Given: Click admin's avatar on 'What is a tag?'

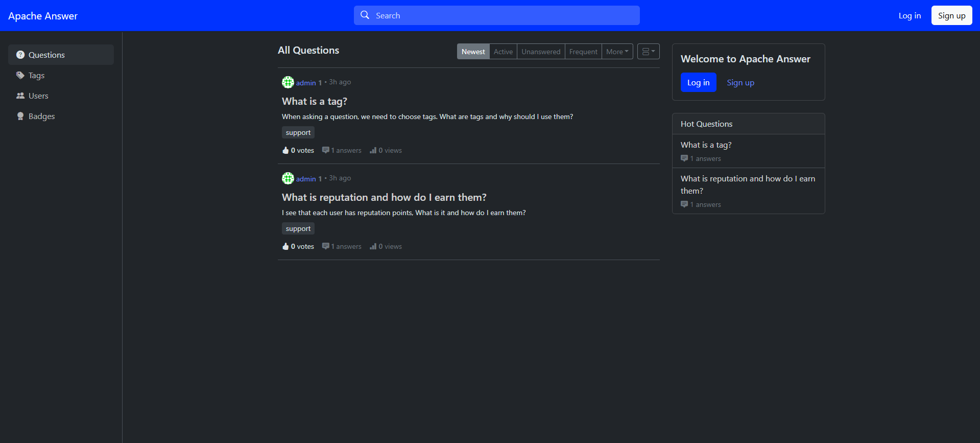Looking at the screenshot, I should tap(288, 82).
